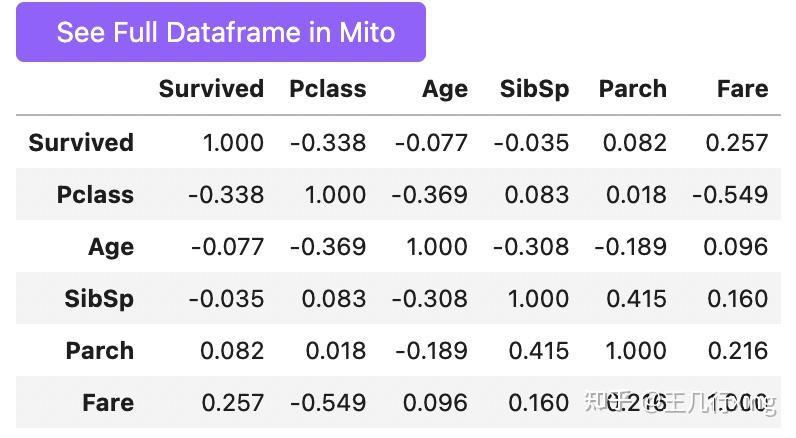The width and height of the screenshot is (796, 438).
Task: Click Survived value in the Fare row
Action: tap(232, 403)
